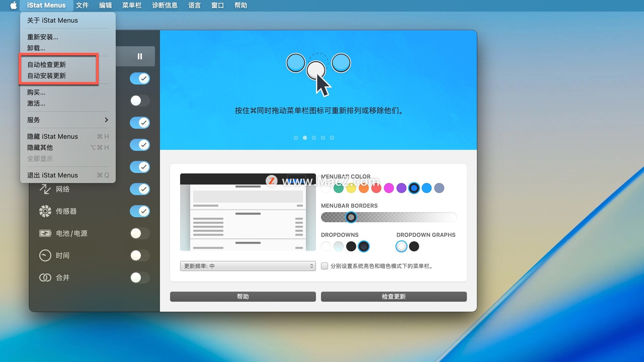Open the 诊断信息 menu
Image resolution: width=644 pixels, height=362 pixels.
pos(165,5)
